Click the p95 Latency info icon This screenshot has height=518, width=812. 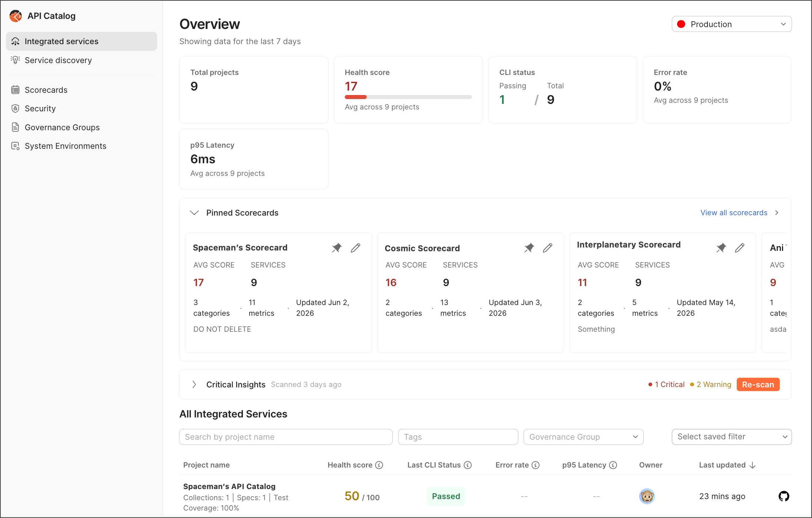(x=613, y=465)
